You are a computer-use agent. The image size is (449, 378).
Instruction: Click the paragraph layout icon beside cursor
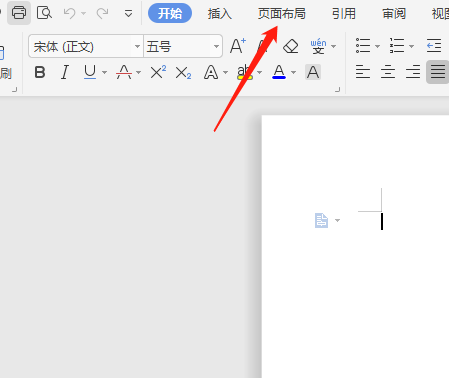pyautogui.click(x=321, y=220)
